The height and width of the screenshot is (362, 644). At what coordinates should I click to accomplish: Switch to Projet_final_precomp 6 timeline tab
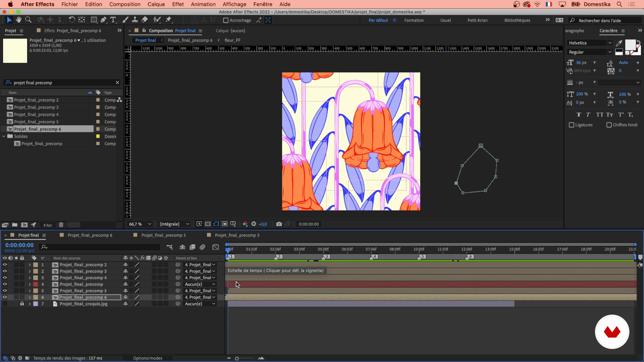(90, 235)
